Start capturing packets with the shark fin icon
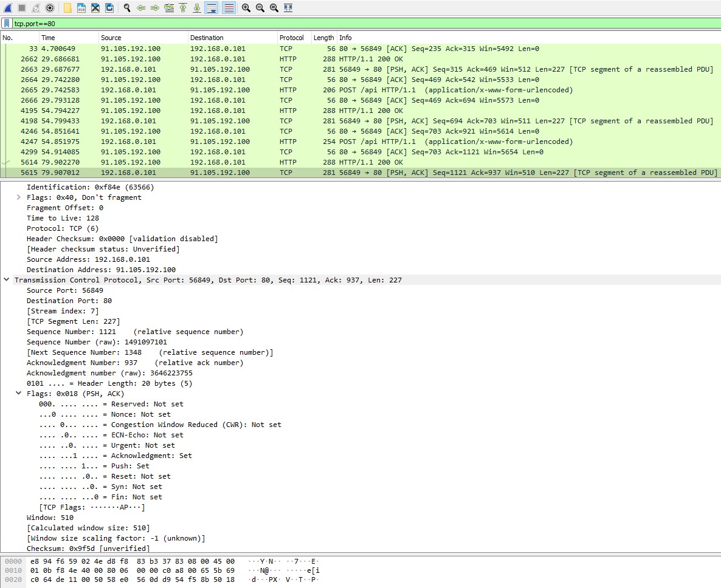Image resolution: width=721 pixels, height=588 pixels. 8,8
